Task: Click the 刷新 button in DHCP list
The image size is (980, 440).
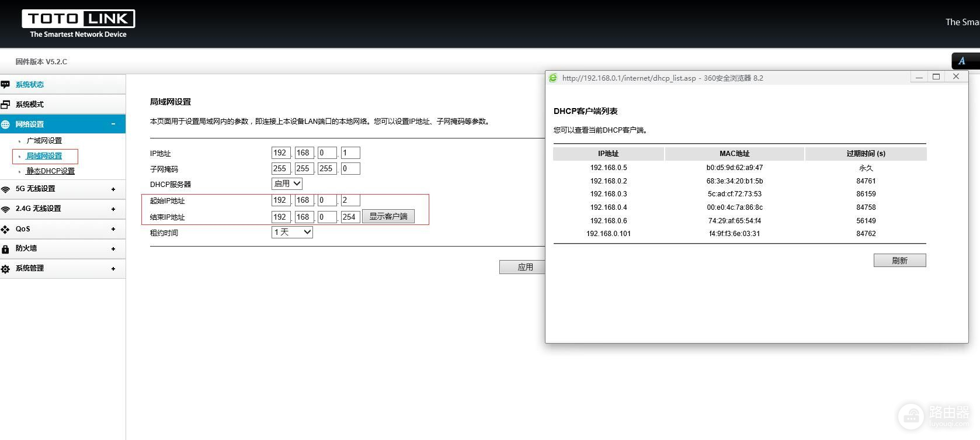Action: point(899,261)
